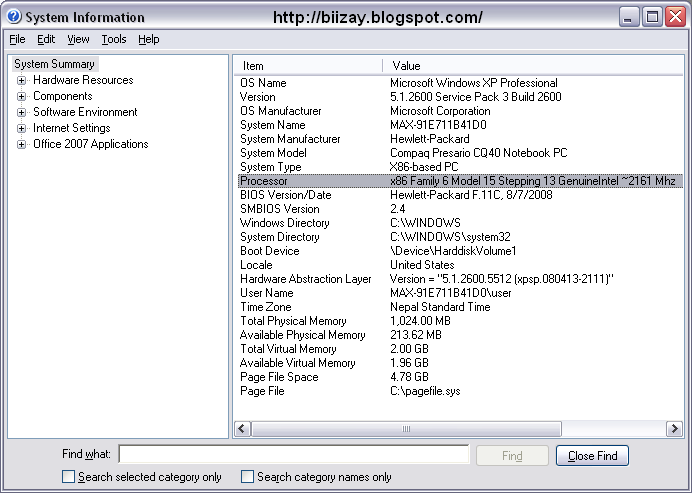Expand the Components node
The width and height of the screenshot is (692, 493).
coord(21,96)
